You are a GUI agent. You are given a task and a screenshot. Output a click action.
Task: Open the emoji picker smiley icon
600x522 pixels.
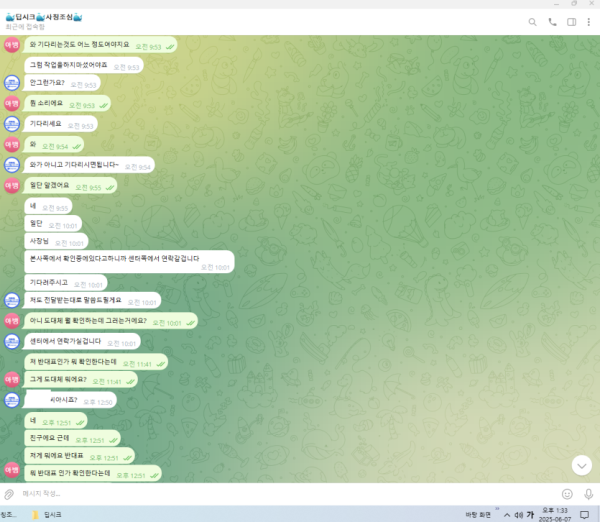(x=567, y=494)
